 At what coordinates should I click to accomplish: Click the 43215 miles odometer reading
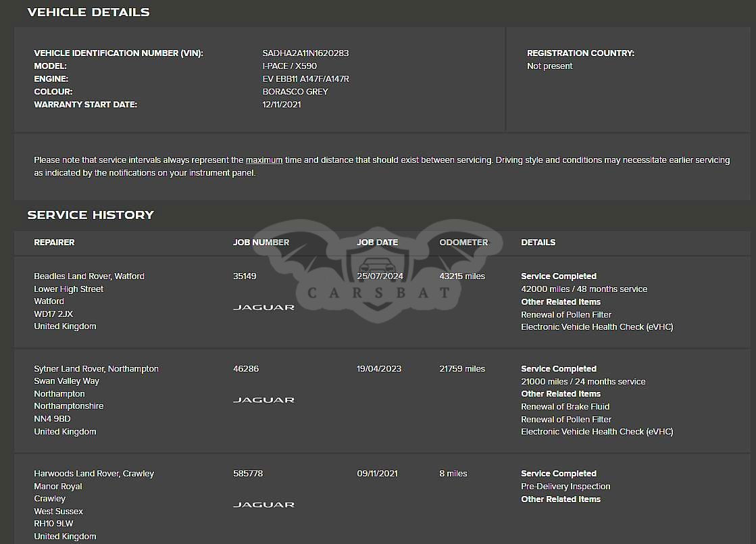(462, 276)
